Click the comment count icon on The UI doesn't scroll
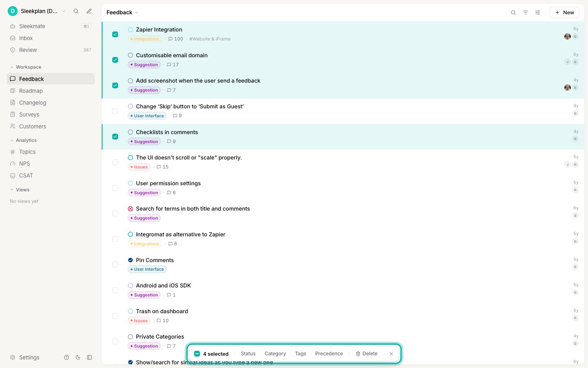The height and width of the screenshot is (368, 588). [x=159, y=167]
